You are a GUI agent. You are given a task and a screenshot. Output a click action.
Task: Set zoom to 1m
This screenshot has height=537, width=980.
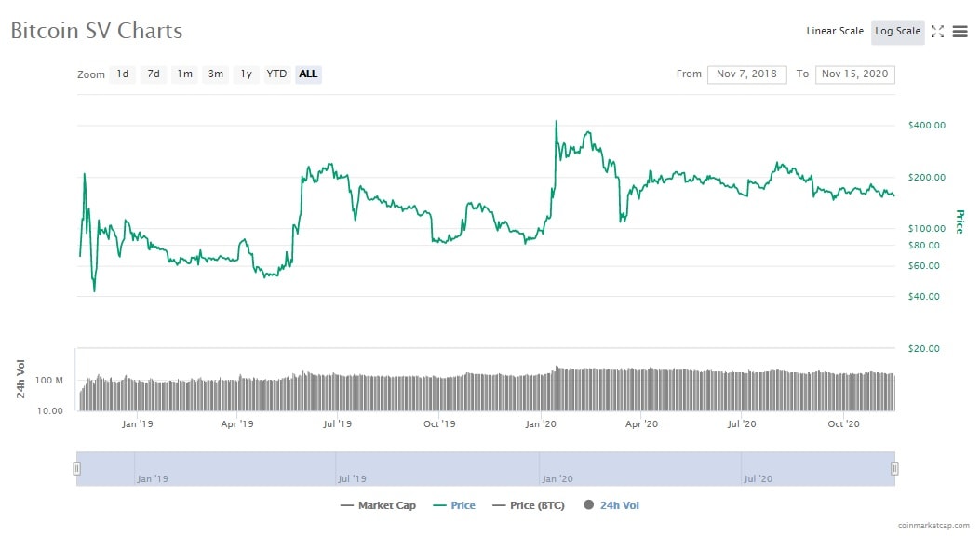pos(184,74)
